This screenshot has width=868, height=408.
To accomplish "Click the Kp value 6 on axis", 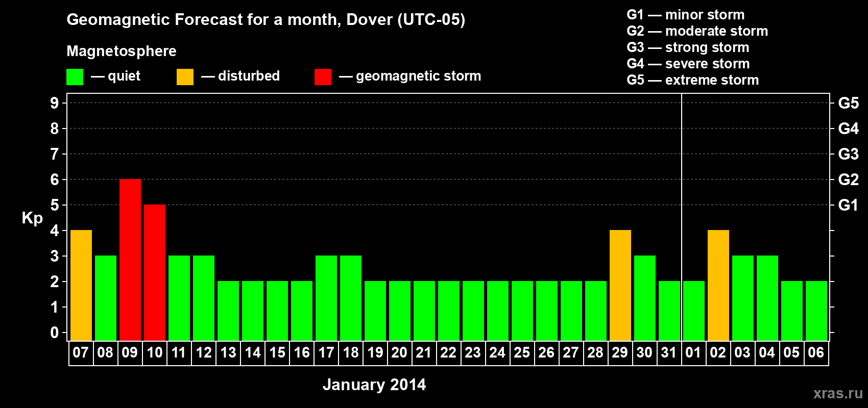I will click(55, 180).
